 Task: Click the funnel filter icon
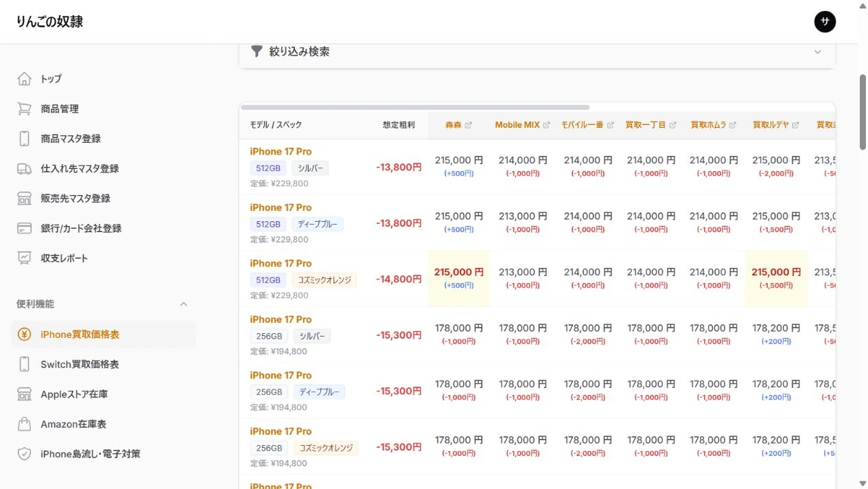click(x=257, y=52)
